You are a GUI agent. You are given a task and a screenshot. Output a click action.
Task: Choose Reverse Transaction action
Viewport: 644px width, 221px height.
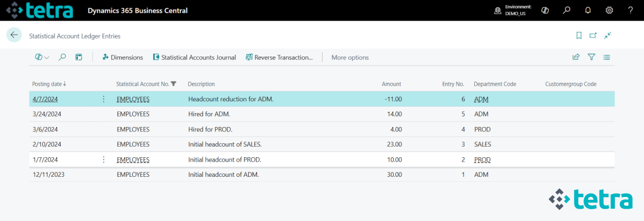pyautogui.click(x=279, y=58)
